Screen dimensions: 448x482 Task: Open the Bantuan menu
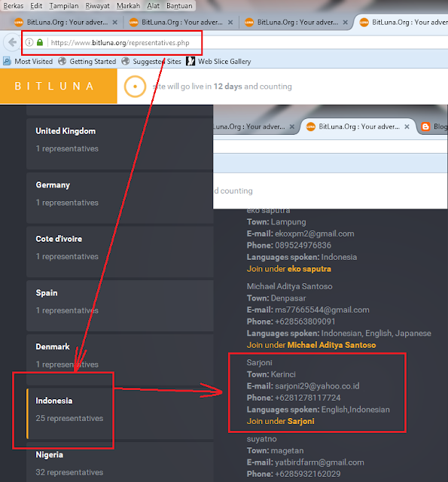[179, 5]
